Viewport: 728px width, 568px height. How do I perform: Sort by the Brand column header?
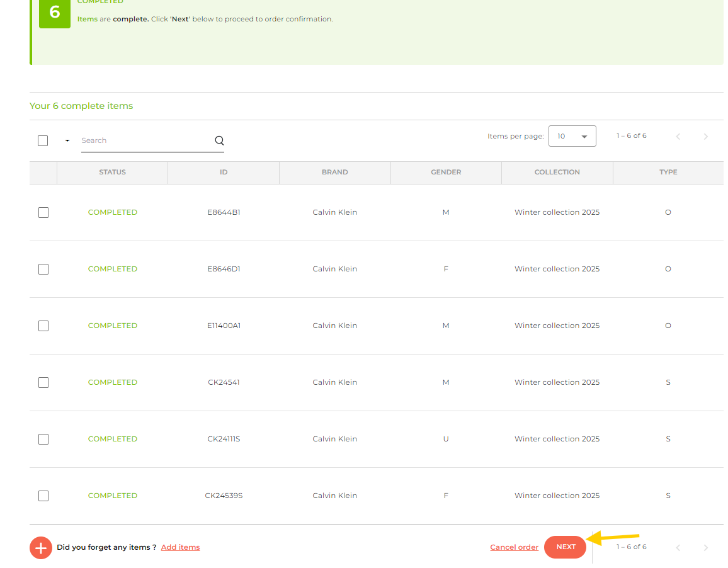tap(334, 172)
